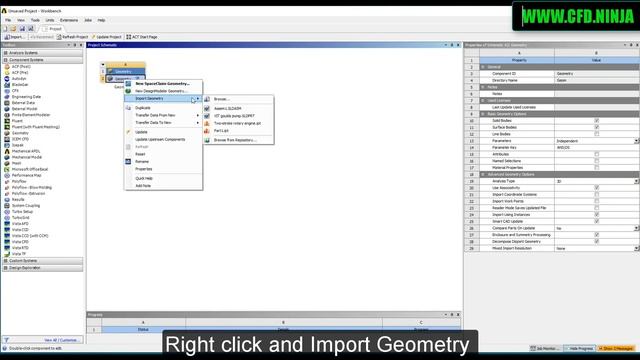Viewport: 640px width, 360px height.
Task: Open the Parameters dropdown
Action: (636, 141)
